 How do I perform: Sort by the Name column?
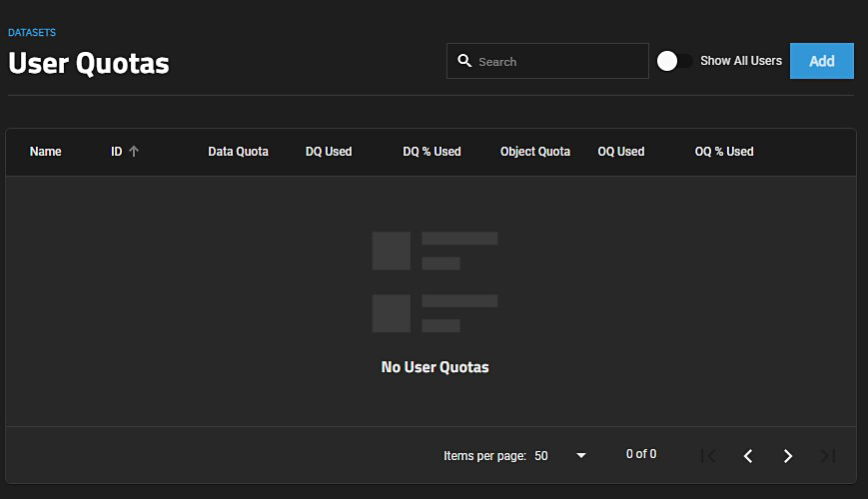(46, 152)
